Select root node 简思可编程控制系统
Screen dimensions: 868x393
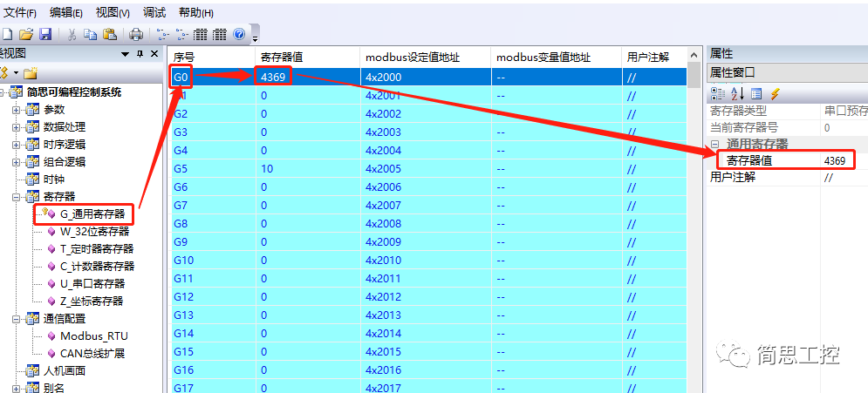tap(73, 92)
